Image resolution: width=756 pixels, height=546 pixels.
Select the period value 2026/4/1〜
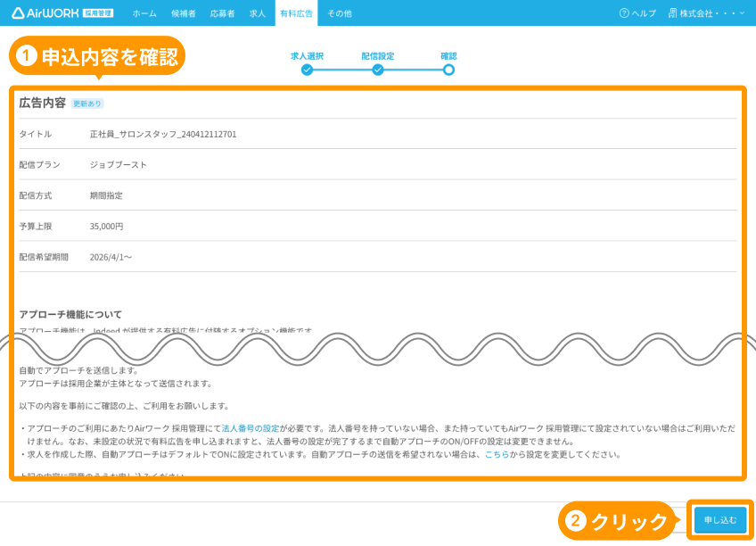(111, 257)
